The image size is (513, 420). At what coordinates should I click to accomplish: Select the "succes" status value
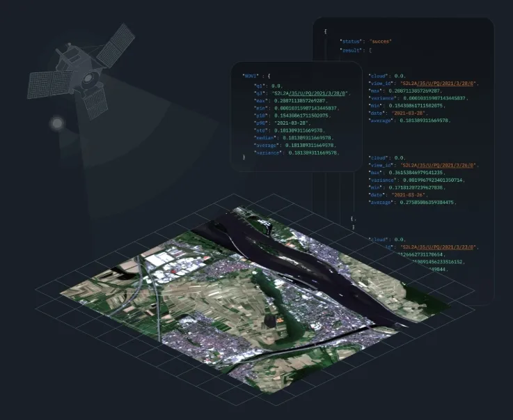(x=381, y=42)
